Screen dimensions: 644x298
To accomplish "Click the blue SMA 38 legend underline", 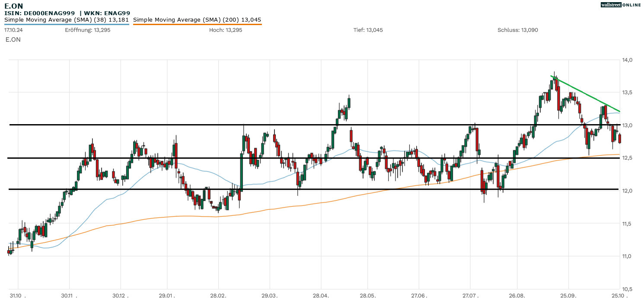I will pyautogui.click(x=67, y=24).
